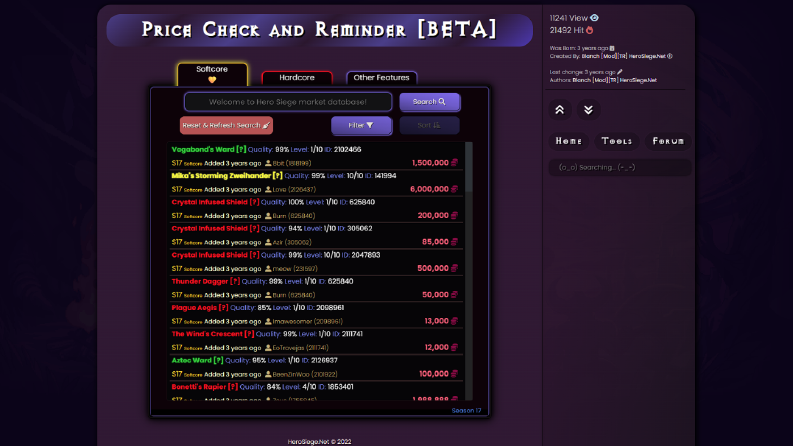Go to Home in sidebar

pyautogui.click(x=569, y=141)
